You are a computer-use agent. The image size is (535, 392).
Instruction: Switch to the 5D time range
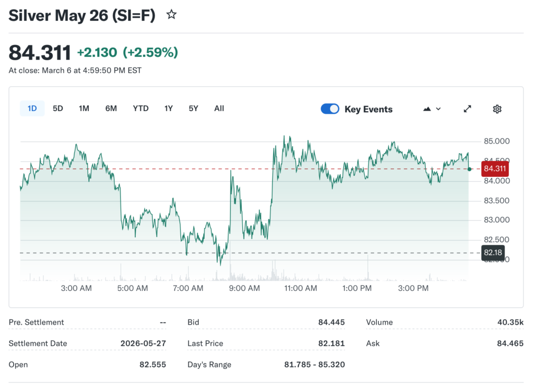(57, 108)
